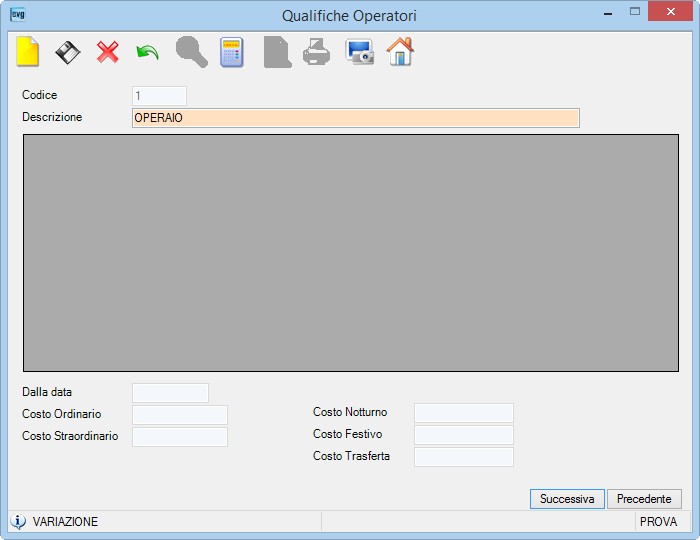Image resolution: width=700 pixels, height=540 pixels.
Task: Click the Costo Festivo field
Action: pos(464,435)
